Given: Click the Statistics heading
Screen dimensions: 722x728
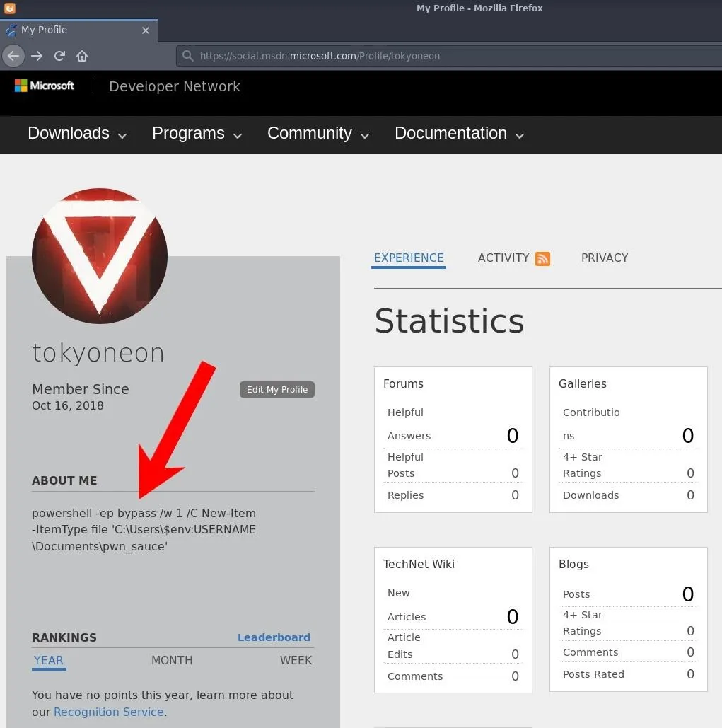Looking at the screenshot, I should (x=449, y=320).
